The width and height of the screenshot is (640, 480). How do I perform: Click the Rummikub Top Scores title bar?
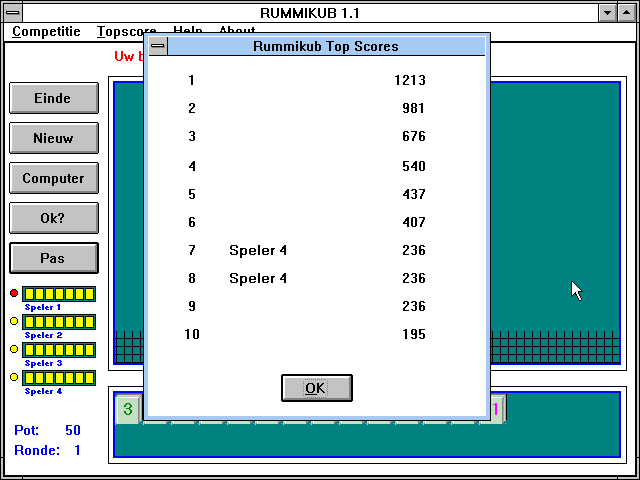[326, 46]
